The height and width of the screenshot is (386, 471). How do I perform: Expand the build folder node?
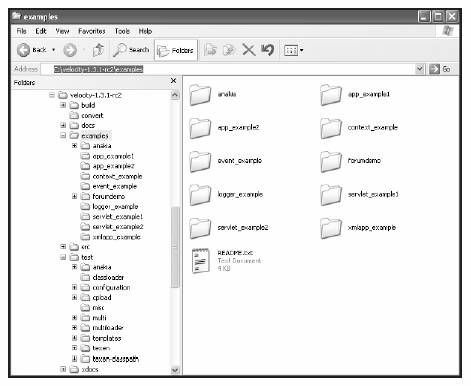pyautogui.click(x=63, y=105)
